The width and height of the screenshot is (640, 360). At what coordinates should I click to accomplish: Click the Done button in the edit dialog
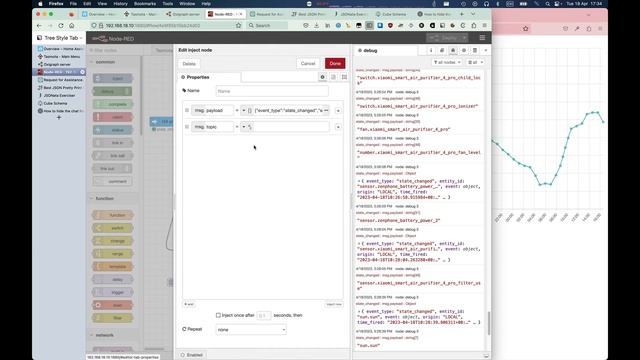pyautogui.click(x=335, y=63)
